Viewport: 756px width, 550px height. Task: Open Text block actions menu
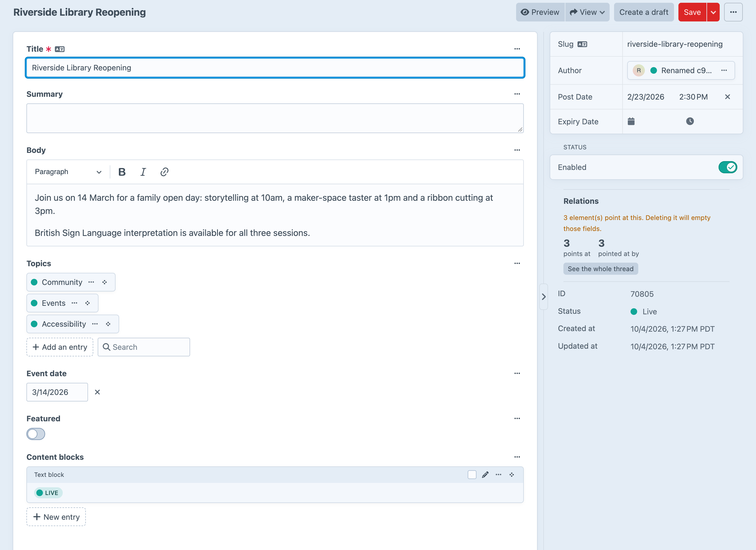point(498,475)
